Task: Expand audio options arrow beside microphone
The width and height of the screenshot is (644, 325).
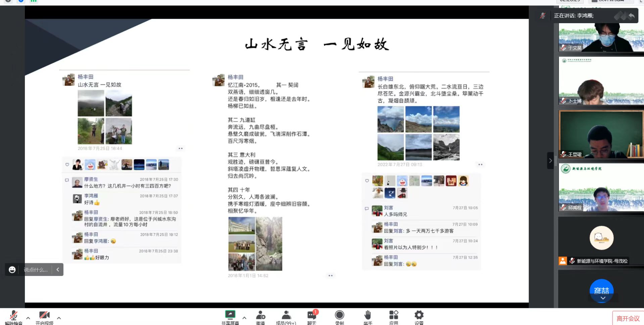Action: 28,318
